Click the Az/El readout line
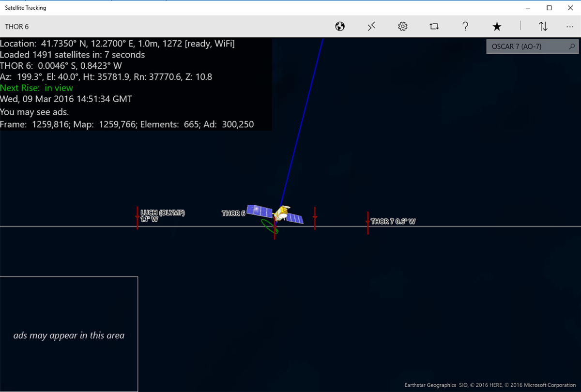 (x=106, y=77)
